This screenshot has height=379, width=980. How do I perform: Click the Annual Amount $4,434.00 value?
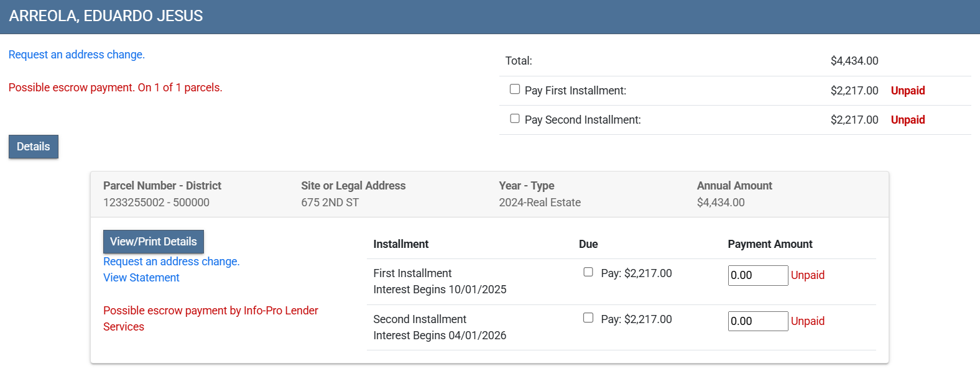[x=720, y=203]
